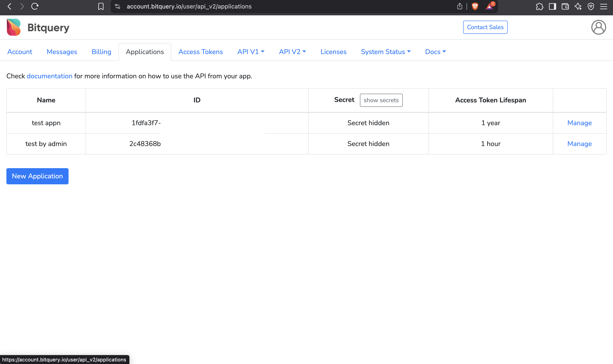Click the Bitquery logo
This screenshot has height=364, width=613.
[x=14, y=27]
